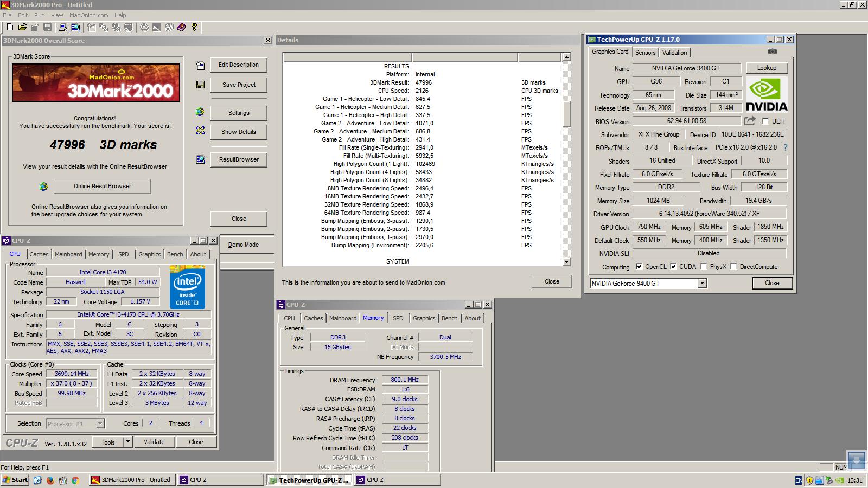The image size is (868, 488).
Task: Toggle the PhysX checkbox
Action: tap(704, 266)
